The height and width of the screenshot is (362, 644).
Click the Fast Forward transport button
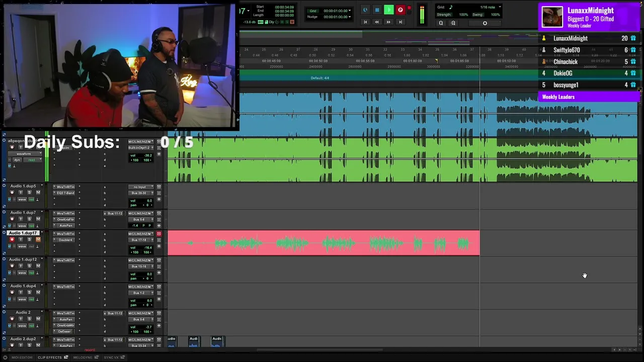[x=388, y=22]
